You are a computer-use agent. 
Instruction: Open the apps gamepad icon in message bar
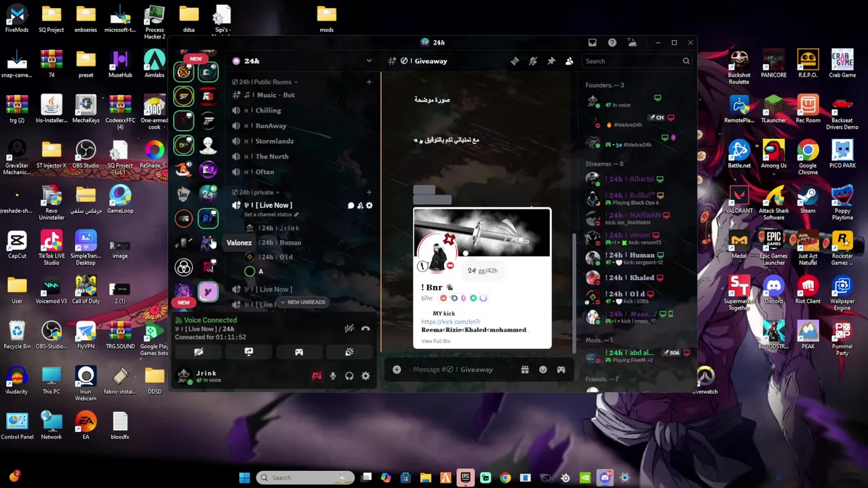coord(561,369)
